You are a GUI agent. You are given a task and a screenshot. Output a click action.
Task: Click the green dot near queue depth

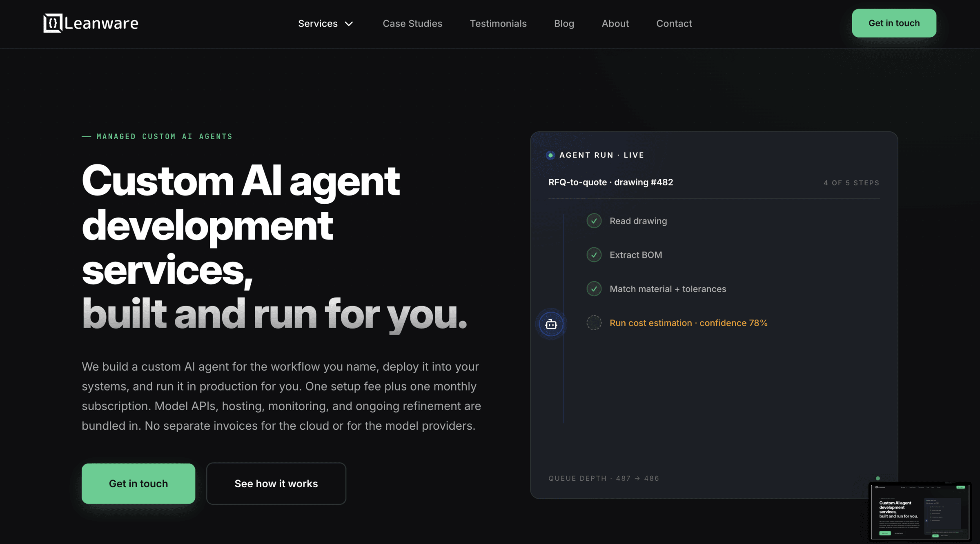[x=878, y=478]
